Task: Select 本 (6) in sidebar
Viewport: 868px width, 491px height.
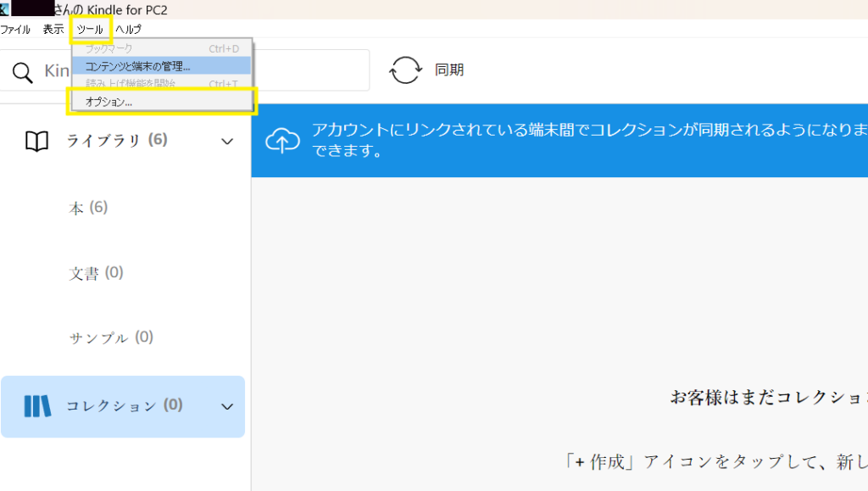Action: point(88,208)
